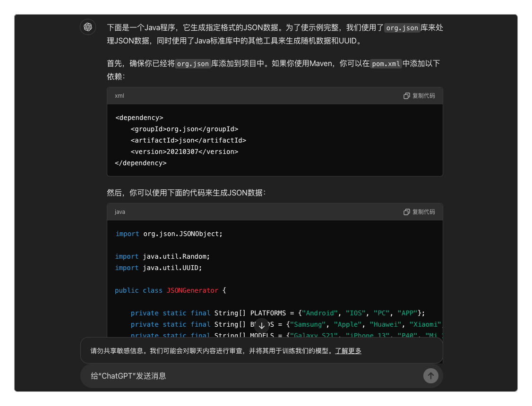Screen dimensions: 532x406
Task: Click the 请勿共享敏感信息 notice text
Action: 213,351
